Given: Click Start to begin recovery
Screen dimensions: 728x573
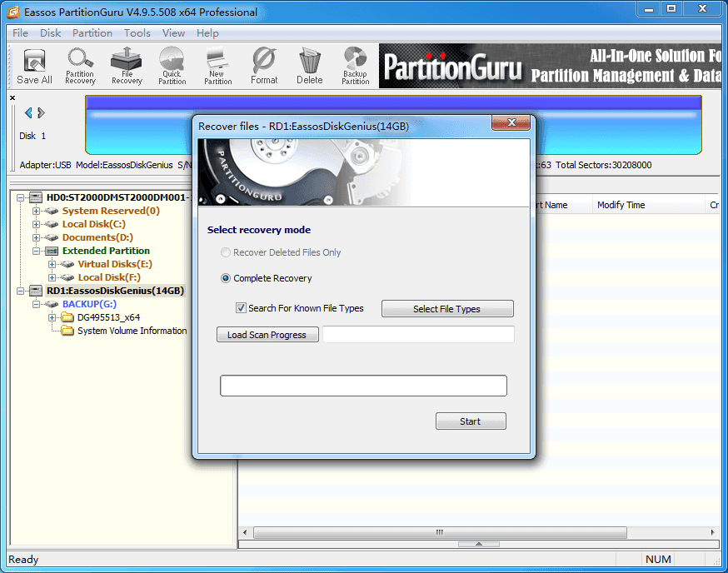Looking at the screenshot, I should point(471,421).
